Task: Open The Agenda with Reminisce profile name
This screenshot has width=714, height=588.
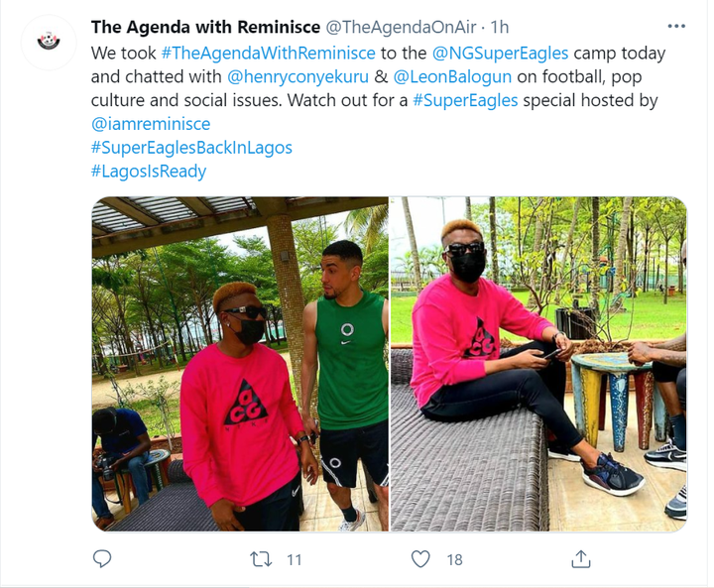Action: coord(205,28)
